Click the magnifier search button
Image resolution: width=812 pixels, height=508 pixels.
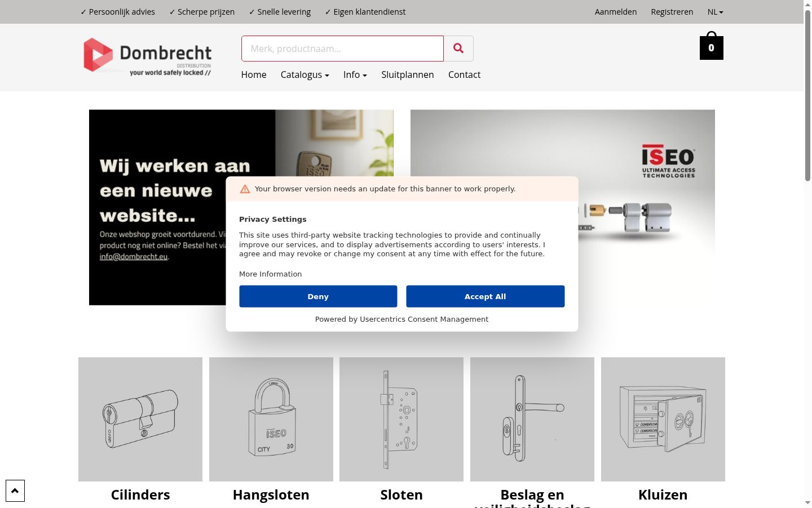point(458,49)
